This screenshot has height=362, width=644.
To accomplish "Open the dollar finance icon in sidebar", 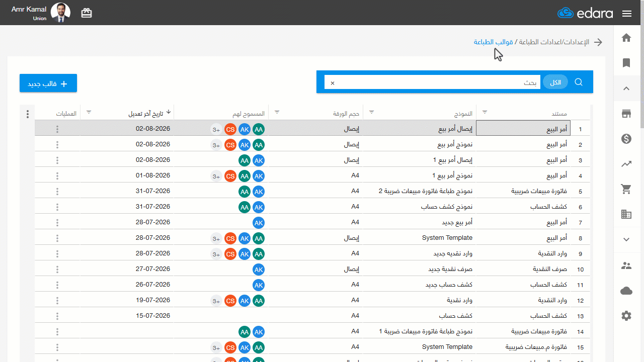I will click(x=626, y=139).
